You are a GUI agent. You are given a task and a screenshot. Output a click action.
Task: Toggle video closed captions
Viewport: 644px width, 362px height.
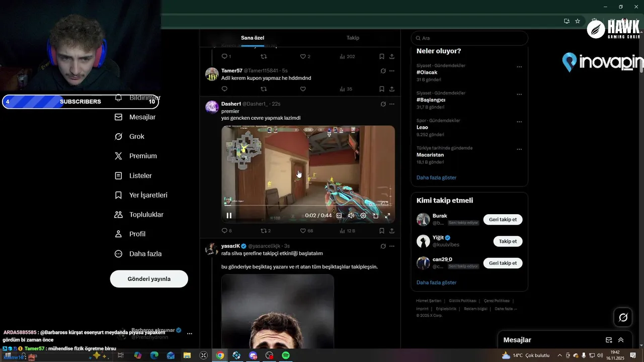click(x=339, y=216)
